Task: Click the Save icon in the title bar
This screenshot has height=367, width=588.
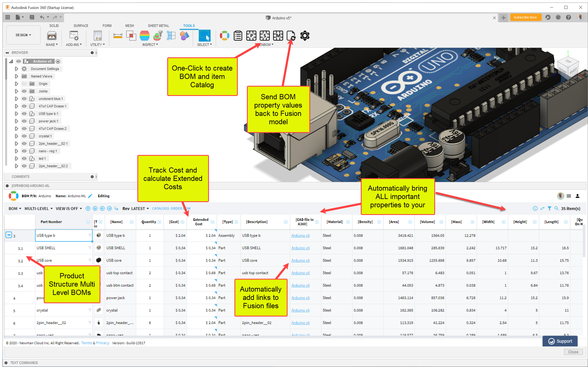Action: 32,17
